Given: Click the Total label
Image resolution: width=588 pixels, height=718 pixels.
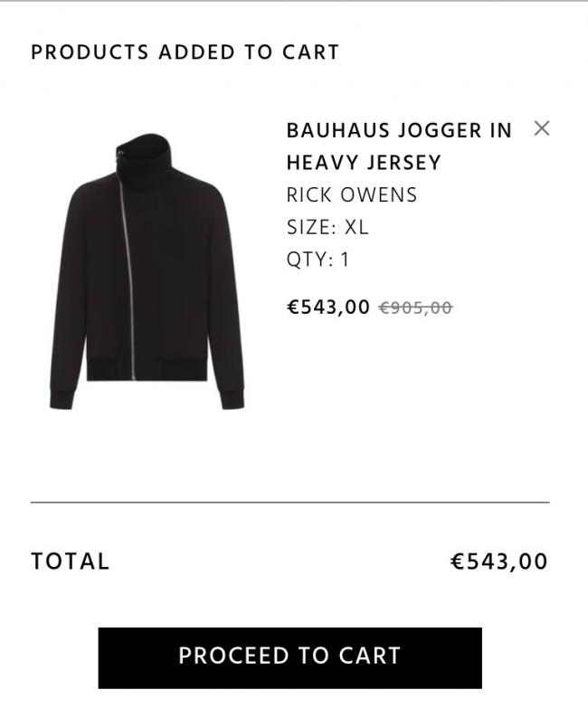Looking at the screenshot, I should pyautogui.click(x=70, y=562).
